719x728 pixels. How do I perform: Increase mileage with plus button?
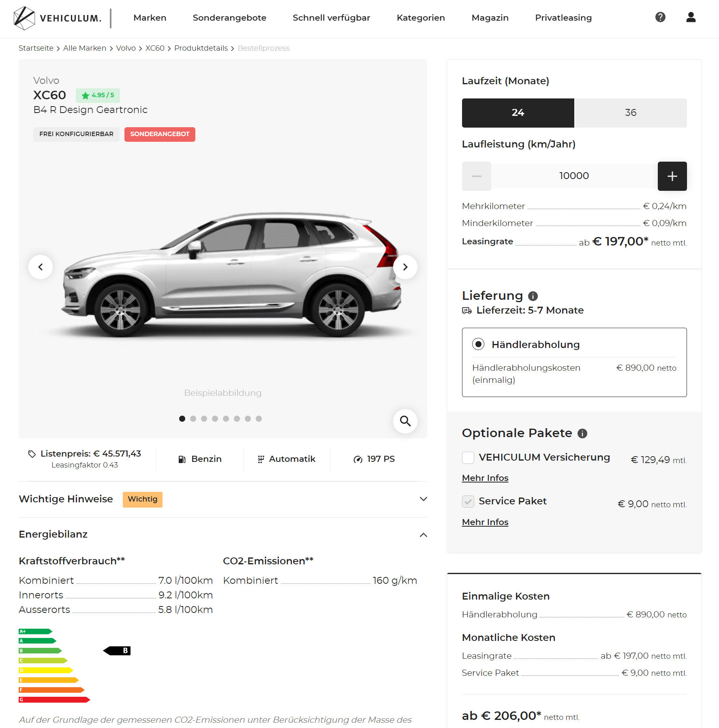[672, 176]
